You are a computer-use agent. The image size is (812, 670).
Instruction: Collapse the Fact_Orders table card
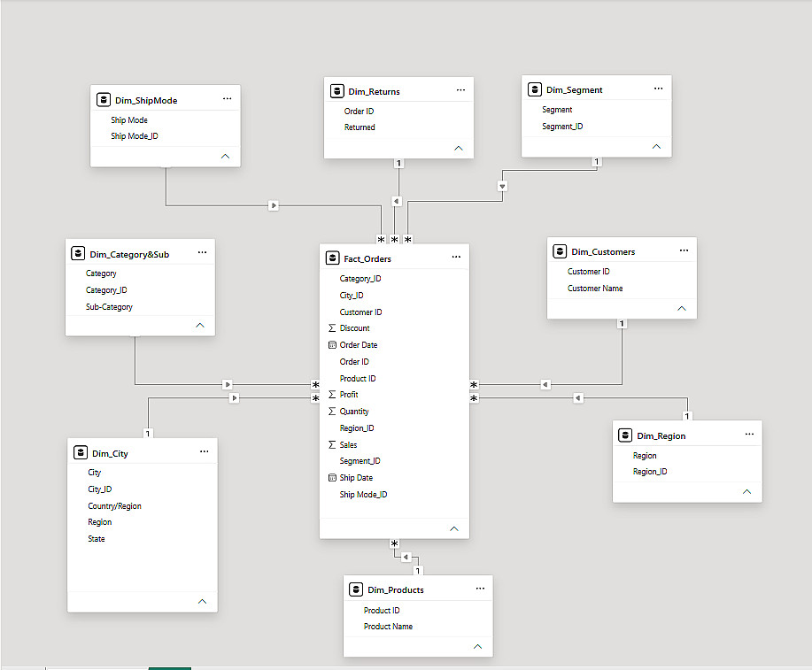pos(454,528)
